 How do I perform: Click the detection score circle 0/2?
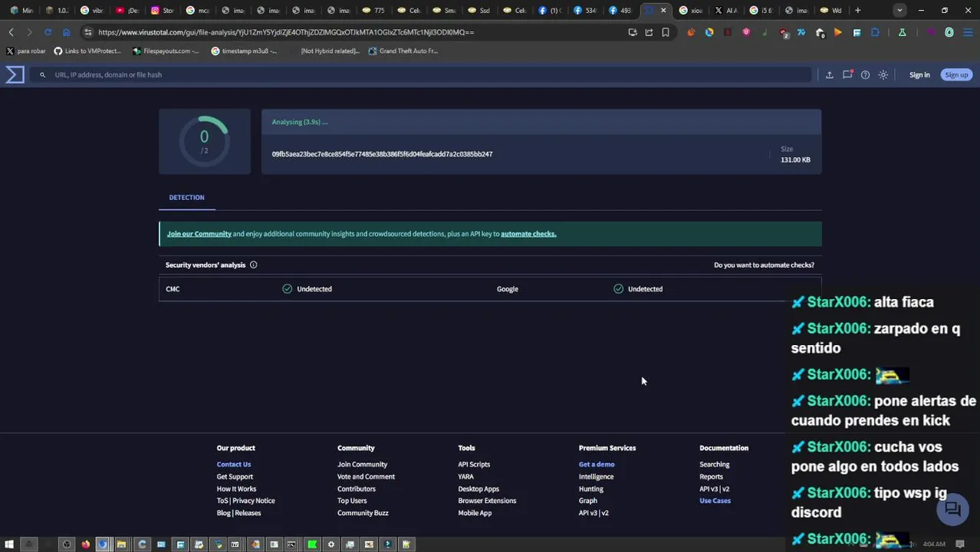tap(204, 141)
